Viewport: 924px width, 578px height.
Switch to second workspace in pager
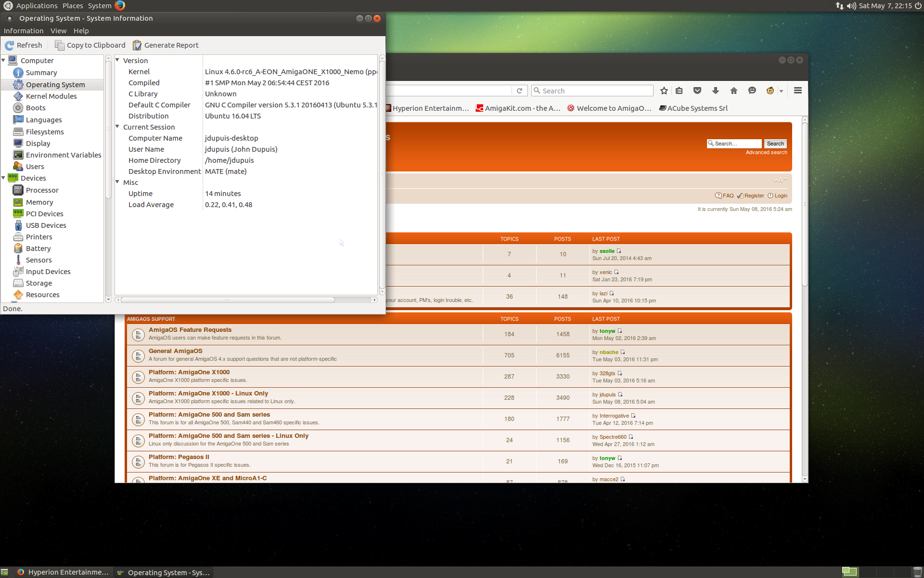coord(869,572)
